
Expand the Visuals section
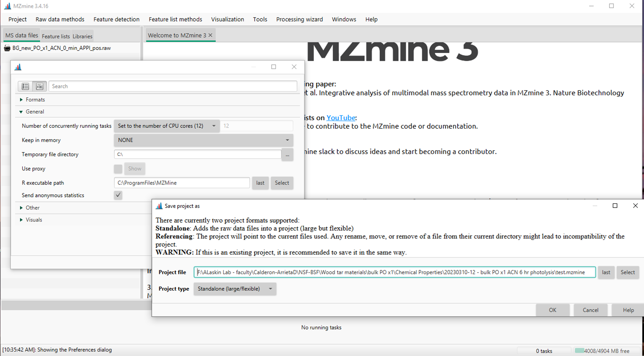tap(22, 220)
